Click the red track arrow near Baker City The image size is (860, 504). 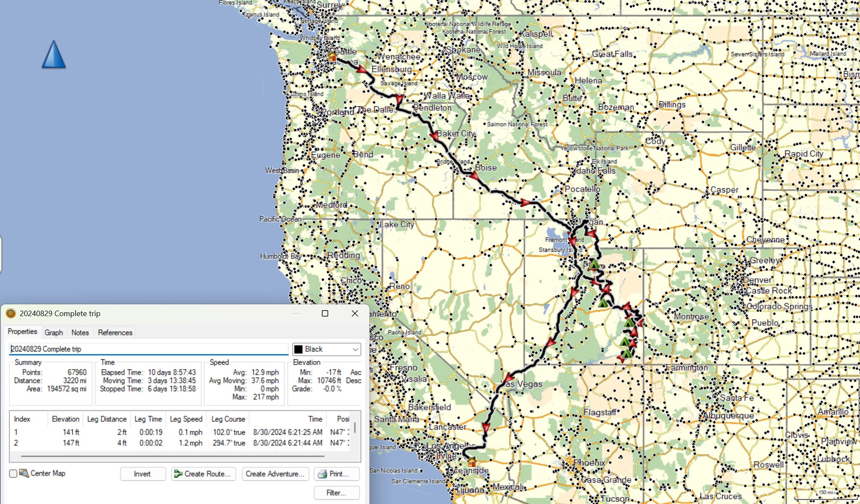tap(434, 136)
